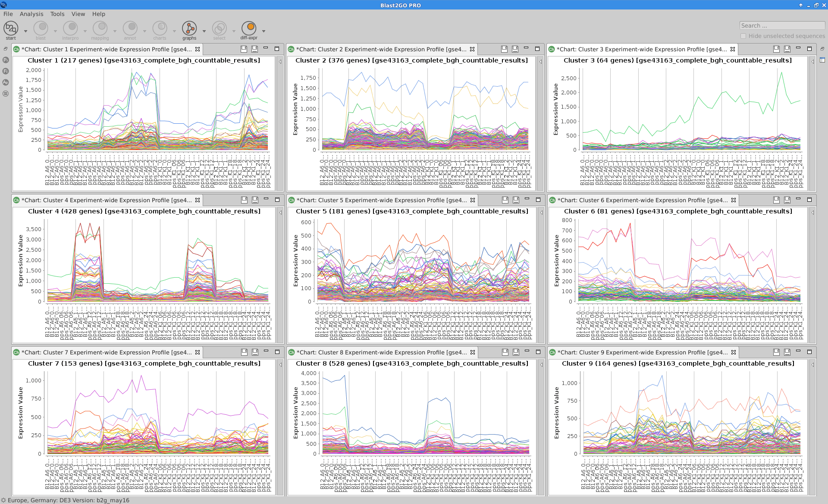Click the restore icon at the right window edge

tap(822, 49)
